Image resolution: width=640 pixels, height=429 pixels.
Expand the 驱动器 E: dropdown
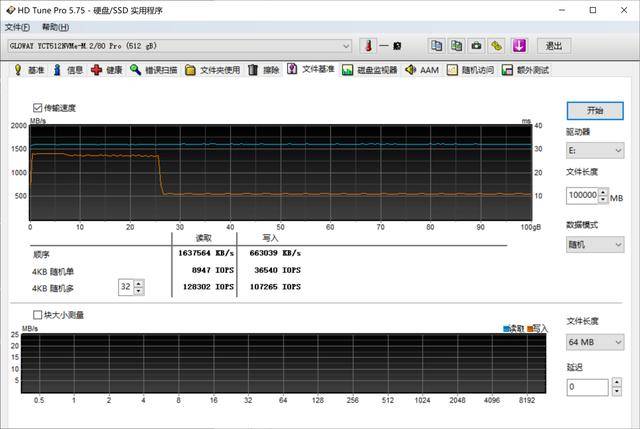[595, 151]
